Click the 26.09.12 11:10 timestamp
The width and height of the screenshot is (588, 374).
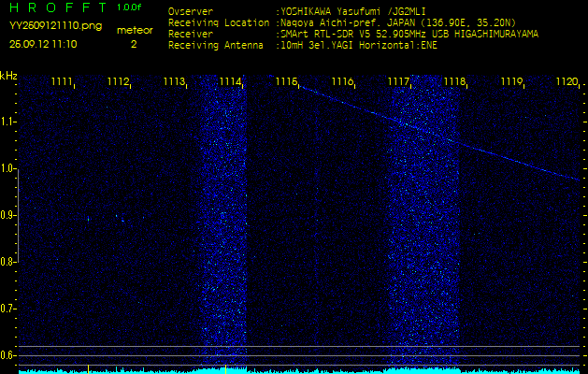43,44
